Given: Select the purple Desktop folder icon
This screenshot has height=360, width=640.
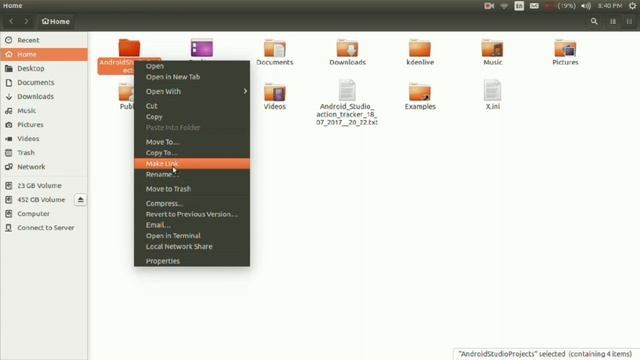Looking at the screenshot, I should [x=202, y=48].
